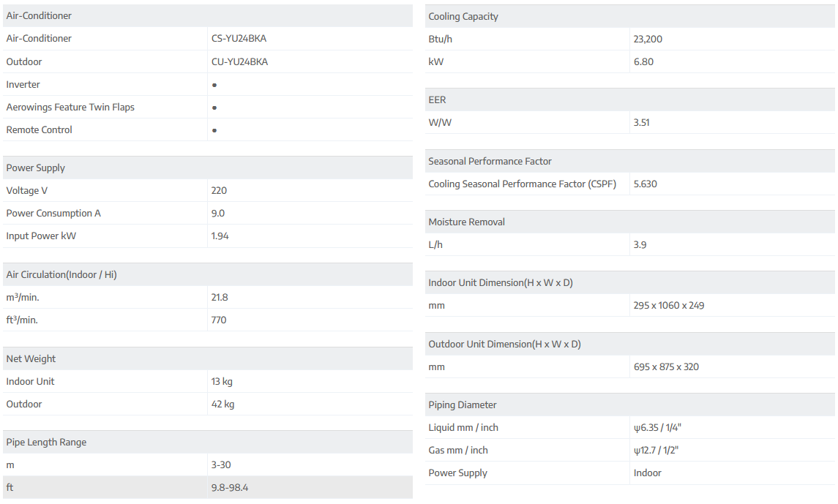Click the CS-YU24BKA model number
This screenshot has width=838, height=504.
[239, 39]
